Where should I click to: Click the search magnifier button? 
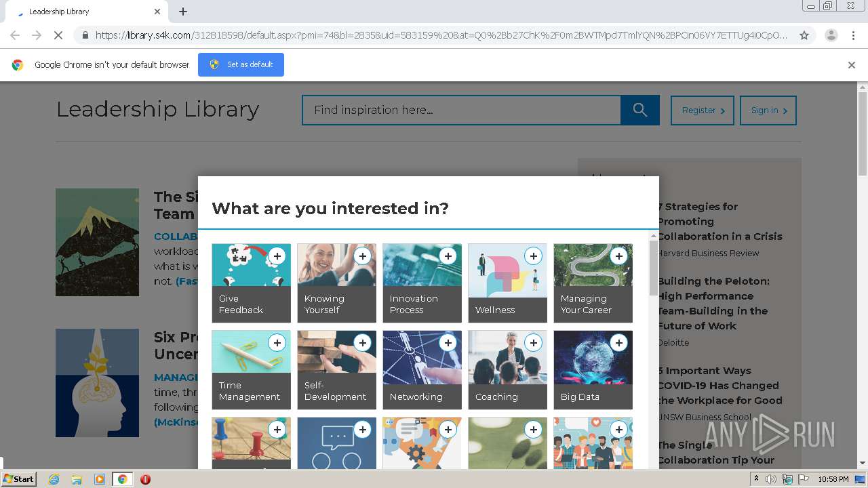639,110
